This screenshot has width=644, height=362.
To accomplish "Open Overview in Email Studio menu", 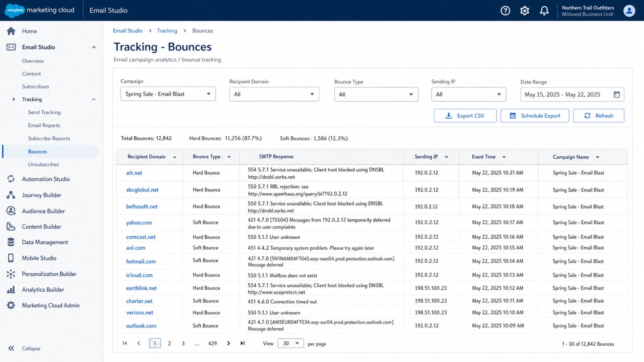I will point(33,61).
